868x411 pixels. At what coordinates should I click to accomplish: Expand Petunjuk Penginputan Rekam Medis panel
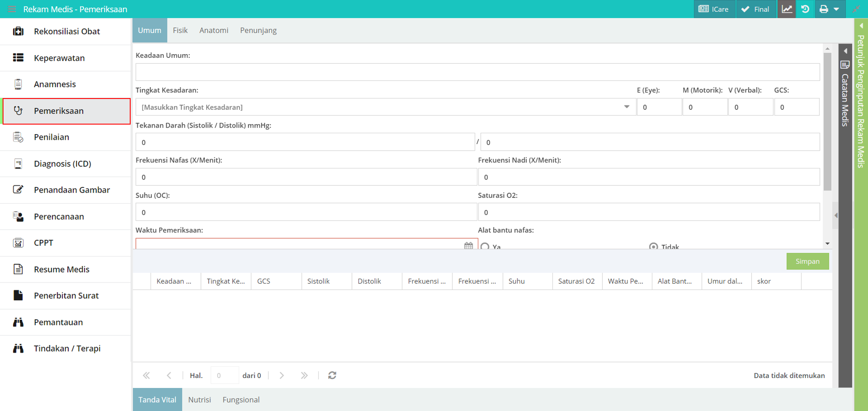pyautogui.click(x=861, y=26)
